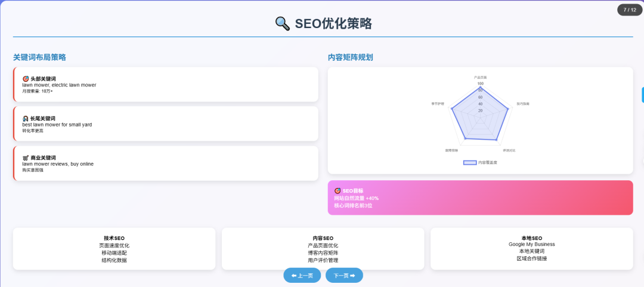Click the Google My Business line
The width and height of the screenshot is (644, 287).
(532, 244)
